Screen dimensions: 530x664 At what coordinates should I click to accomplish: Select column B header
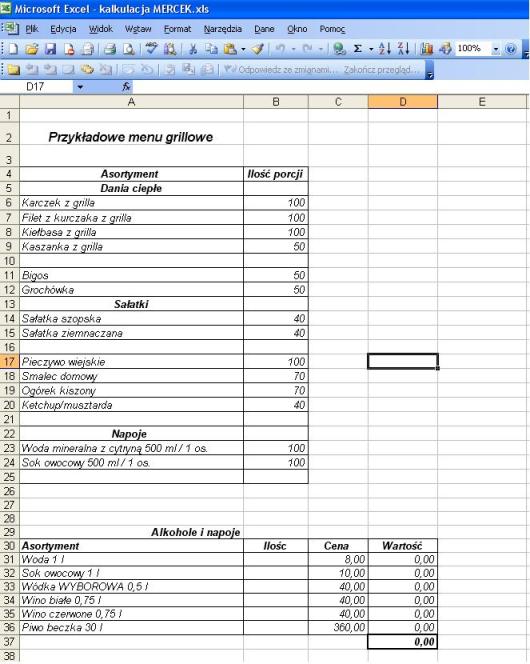276,102
